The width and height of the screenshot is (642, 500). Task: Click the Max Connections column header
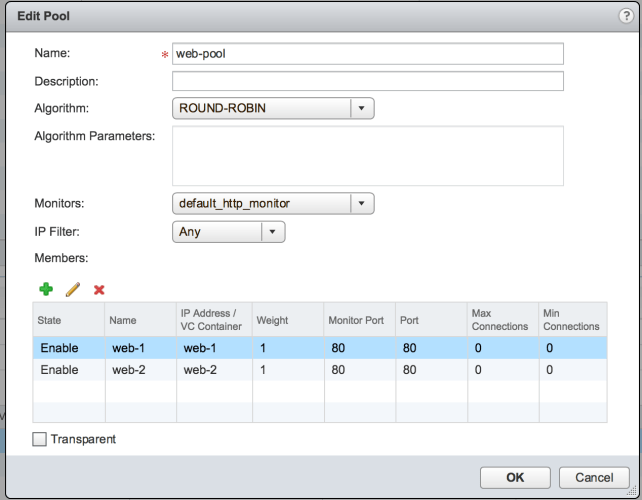[499, 320]
